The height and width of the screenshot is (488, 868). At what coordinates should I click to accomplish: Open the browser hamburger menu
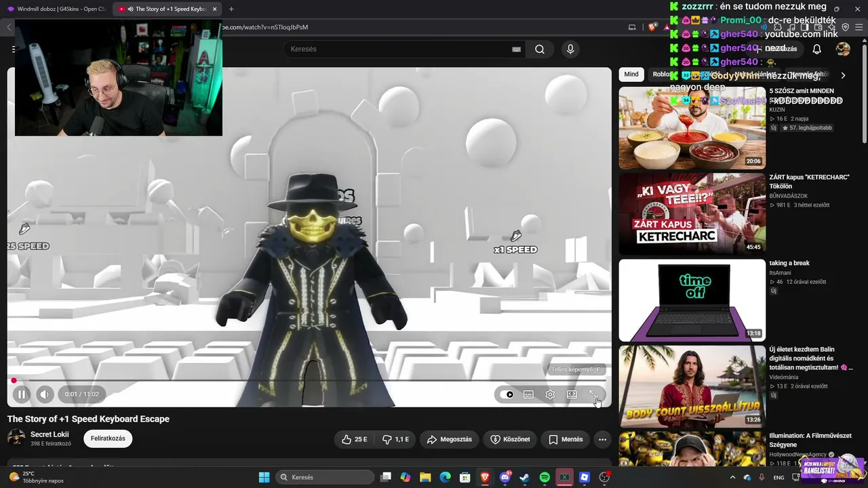tap(858, 27)
